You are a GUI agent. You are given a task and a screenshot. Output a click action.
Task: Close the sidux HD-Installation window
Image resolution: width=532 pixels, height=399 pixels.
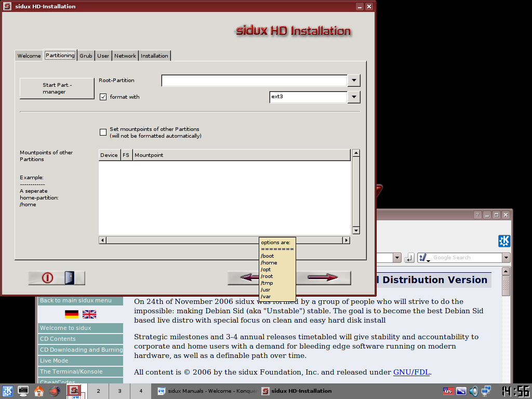coord(369,6)
